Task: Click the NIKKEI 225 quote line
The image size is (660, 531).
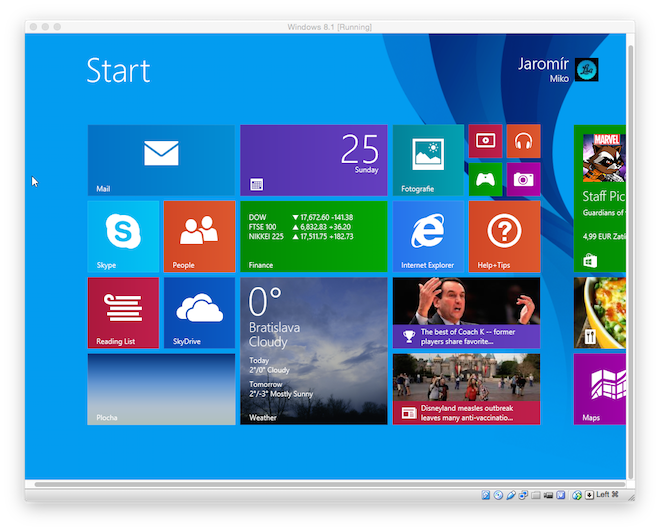Action: (x=301, y=236)
